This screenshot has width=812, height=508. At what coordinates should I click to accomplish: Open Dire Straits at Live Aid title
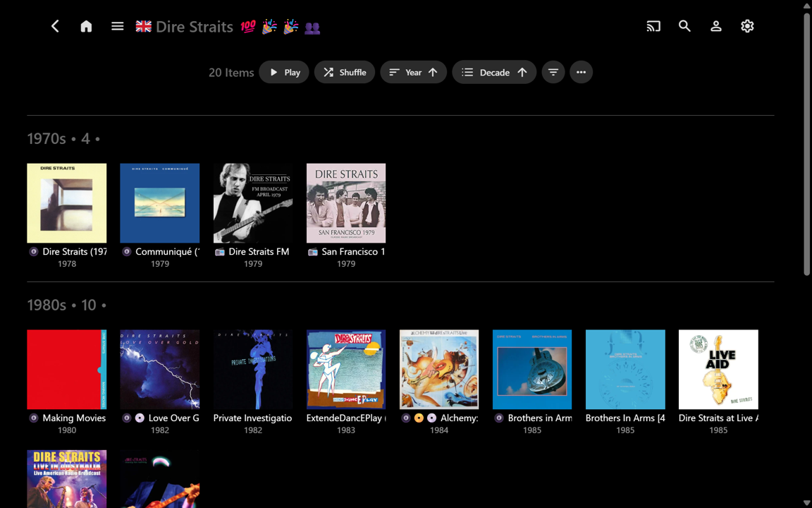pos(718,418)
